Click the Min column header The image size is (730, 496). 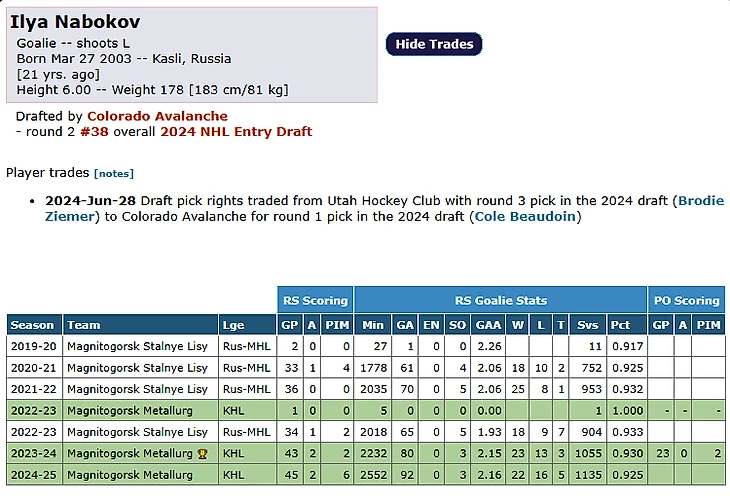[x=373, y=324]
